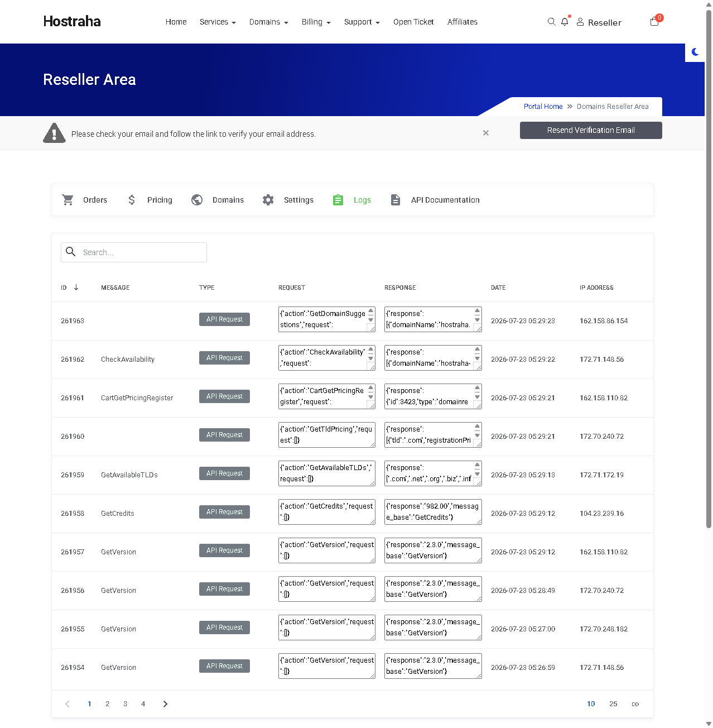Go to page 3 of logs
The width and height of the screenshot is (713, 728).
[126, 704]
